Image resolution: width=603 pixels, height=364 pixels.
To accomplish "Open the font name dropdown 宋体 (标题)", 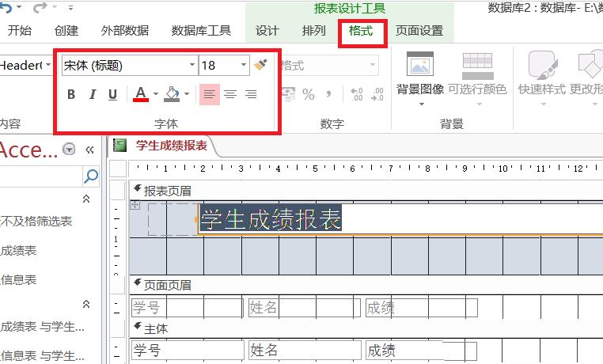I will click(x=192, y=66).
